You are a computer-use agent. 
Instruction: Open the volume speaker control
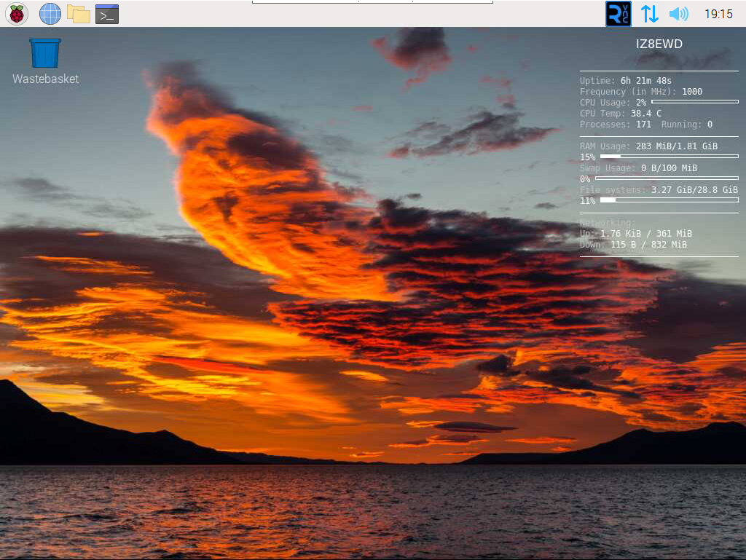pos(678,14)
